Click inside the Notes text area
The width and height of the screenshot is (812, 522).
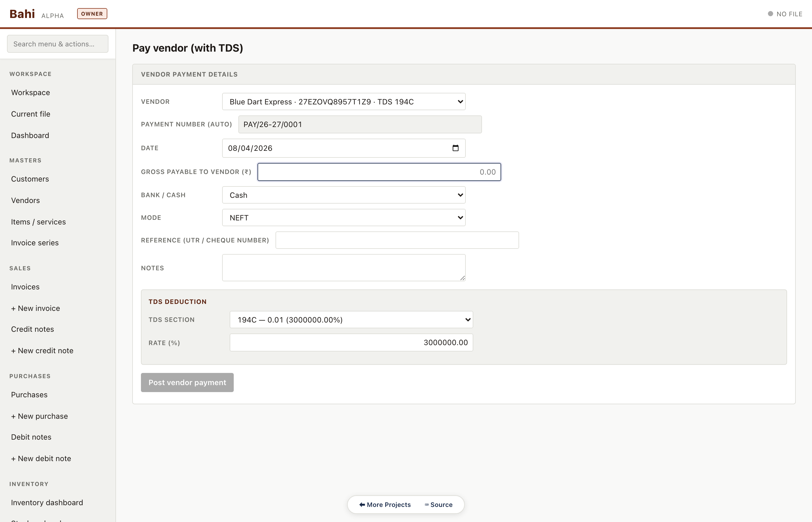[x=344, y=267]
